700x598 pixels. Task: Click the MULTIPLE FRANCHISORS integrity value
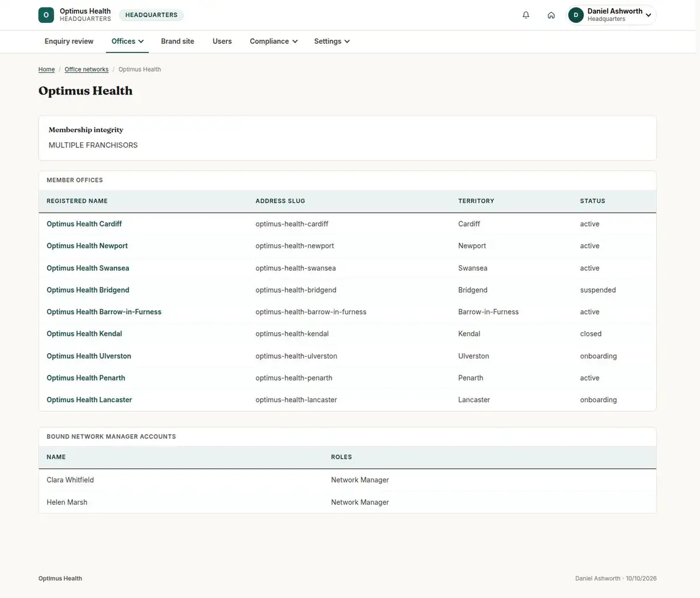click(x=93, y=145)
